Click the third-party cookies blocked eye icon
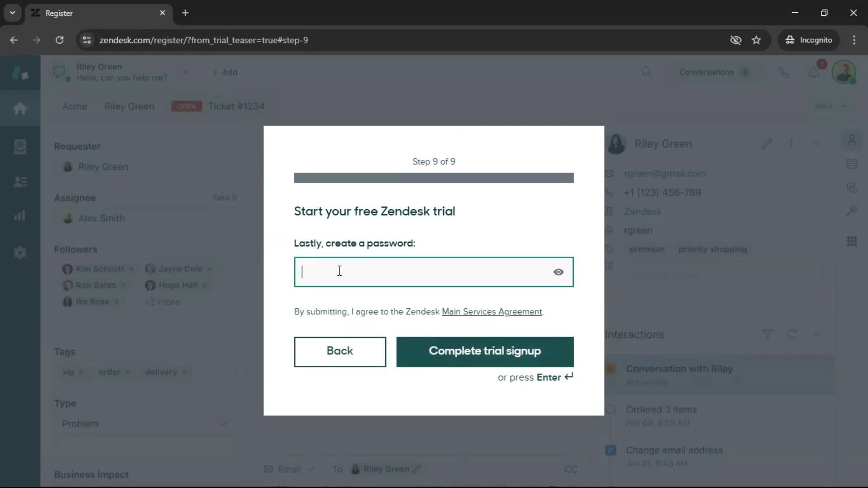Screen dimensions: 868x488 pos(736,40)
